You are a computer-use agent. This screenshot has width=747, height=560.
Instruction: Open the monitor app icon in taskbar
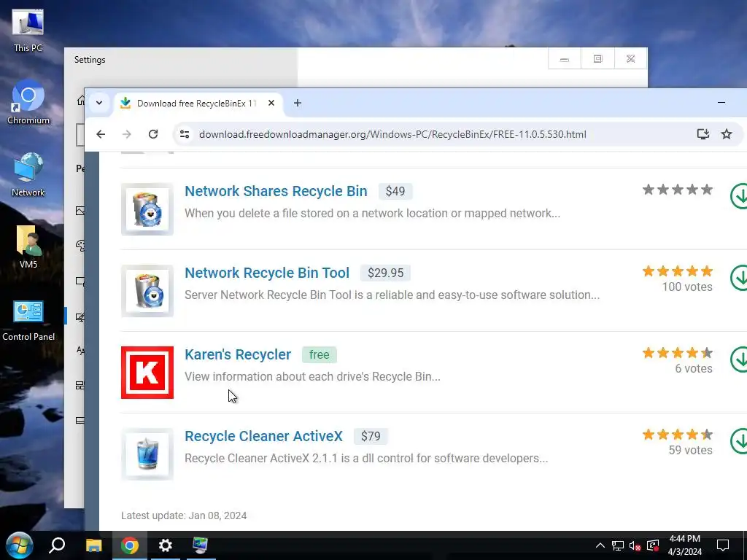tap(200, 545)
